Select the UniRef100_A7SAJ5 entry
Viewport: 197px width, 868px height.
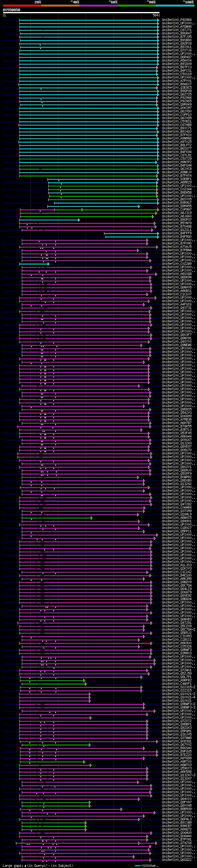[177, 247]
